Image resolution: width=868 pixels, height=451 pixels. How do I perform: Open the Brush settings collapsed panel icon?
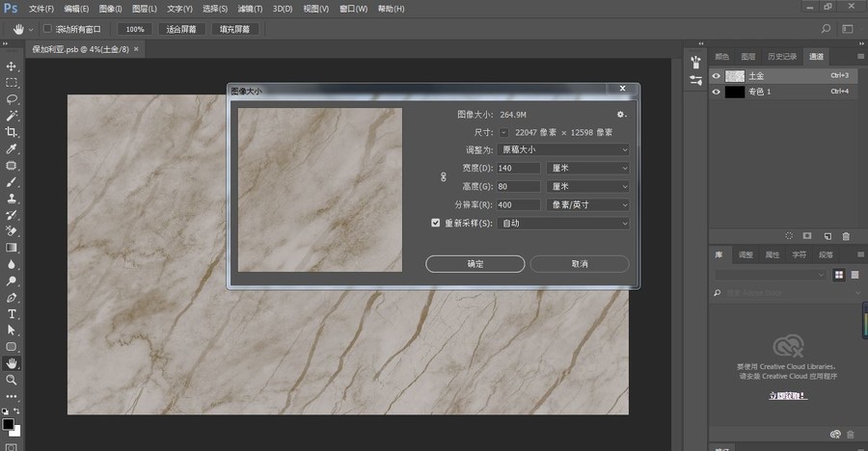tap(695, 81)
